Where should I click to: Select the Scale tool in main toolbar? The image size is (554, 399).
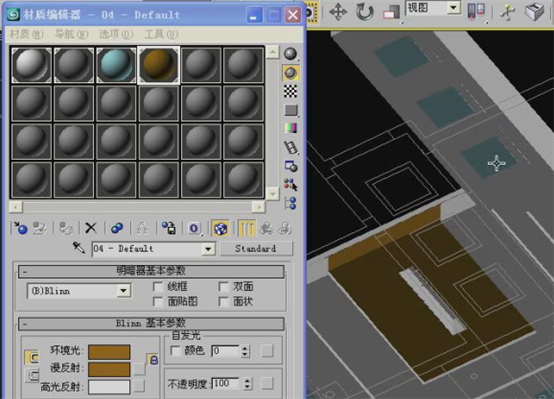[391, 12]
